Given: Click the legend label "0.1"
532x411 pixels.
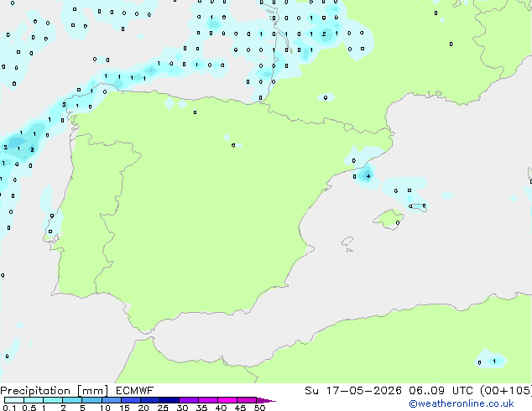Looking at the screenshot, I should 9,408.
